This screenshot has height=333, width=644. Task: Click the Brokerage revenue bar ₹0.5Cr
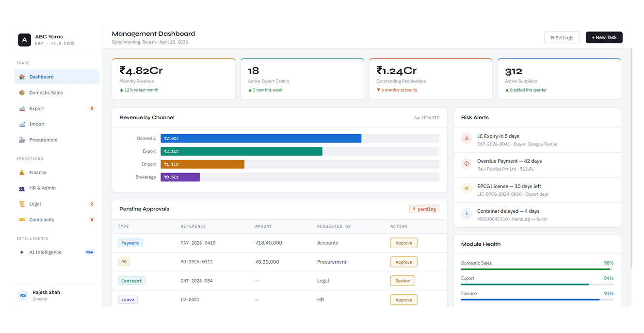pyautogui.click(x=180, y=177)
